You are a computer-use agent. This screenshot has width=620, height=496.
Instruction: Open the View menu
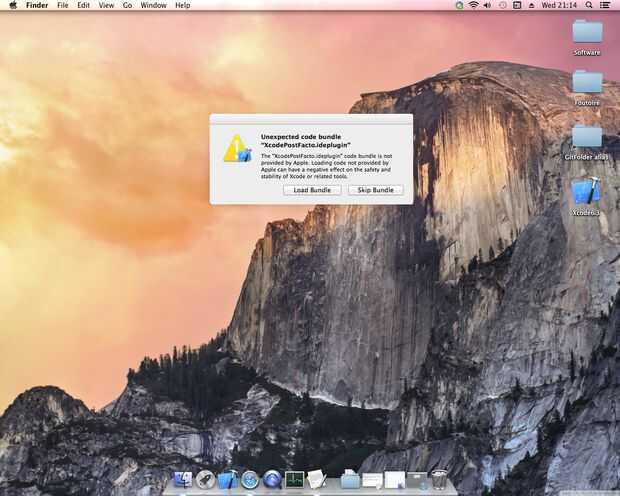(106, 5)
